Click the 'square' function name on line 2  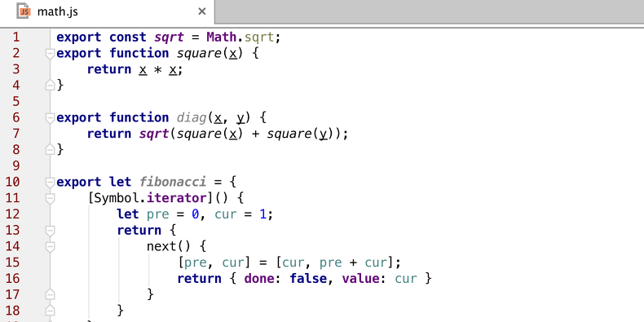pyautogui.click(x=199, y=54)
